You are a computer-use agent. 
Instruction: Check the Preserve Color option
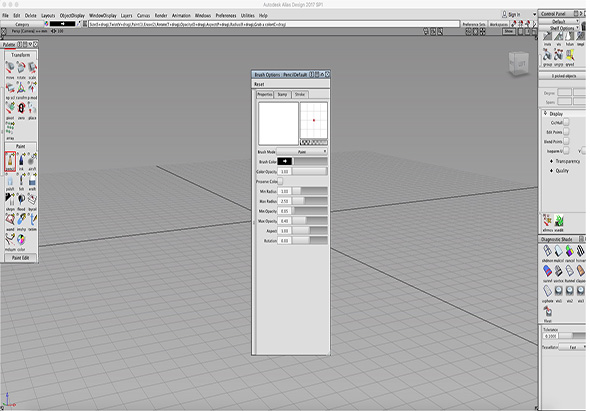pos(280,181)
